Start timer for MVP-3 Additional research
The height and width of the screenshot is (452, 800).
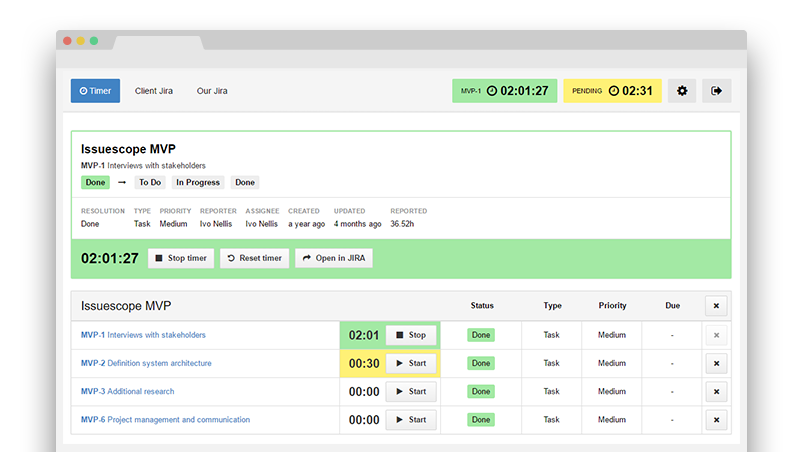point(411,392)
